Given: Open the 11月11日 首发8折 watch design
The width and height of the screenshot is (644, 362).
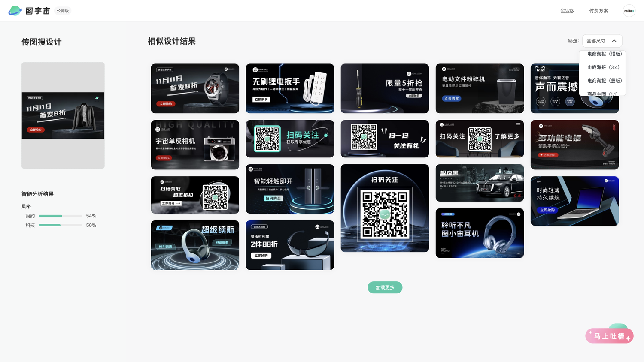Looking at the screenshot, I should pos(195,88).
